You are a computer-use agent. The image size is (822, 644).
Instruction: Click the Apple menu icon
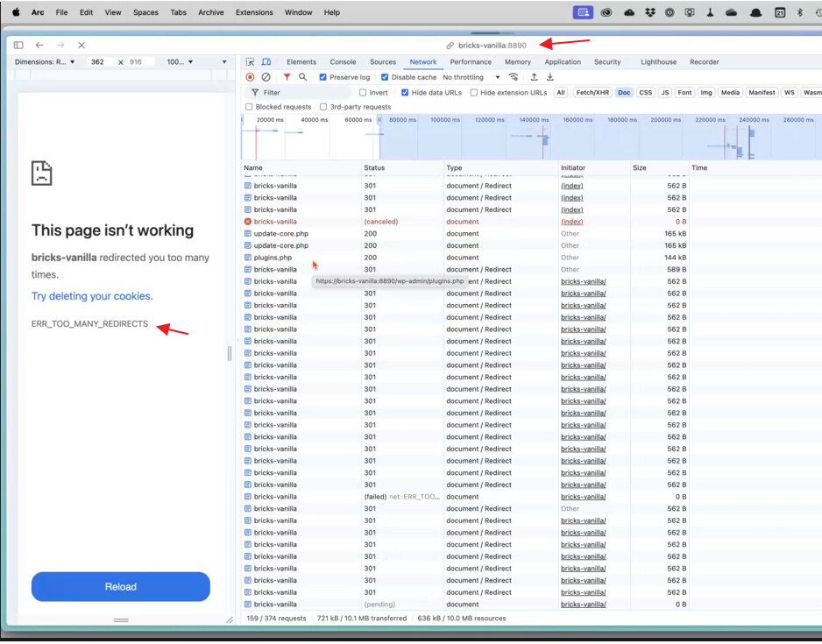(x=17, y=12)
